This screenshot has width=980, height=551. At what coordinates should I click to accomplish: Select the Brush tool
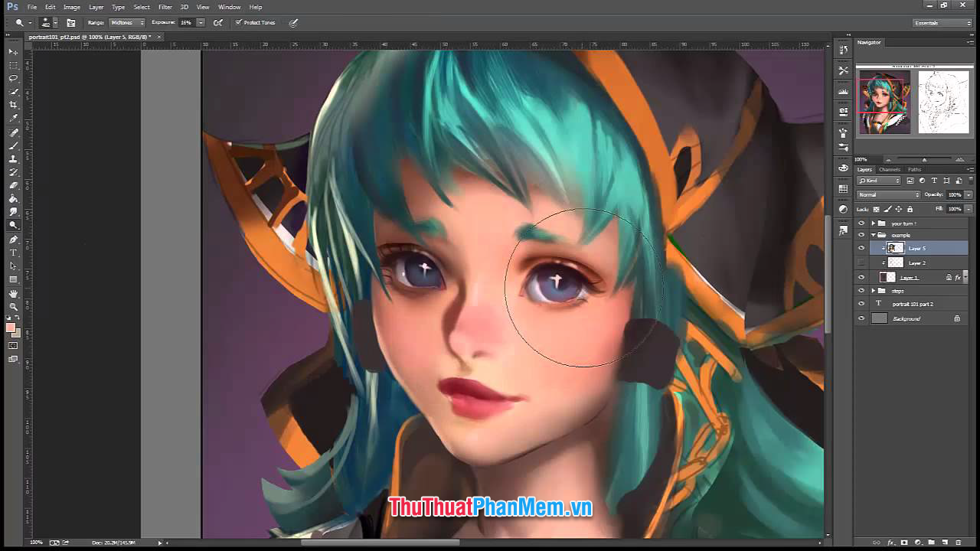[x=14, y=145]
